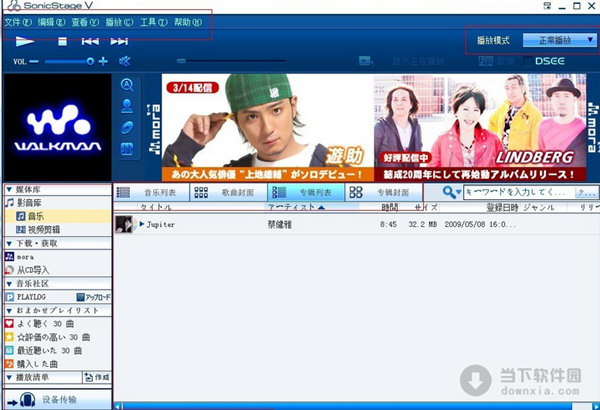Click the artist name 蔡健雅
The height and width of the screenshot is (410, 600).
[280, 225]
